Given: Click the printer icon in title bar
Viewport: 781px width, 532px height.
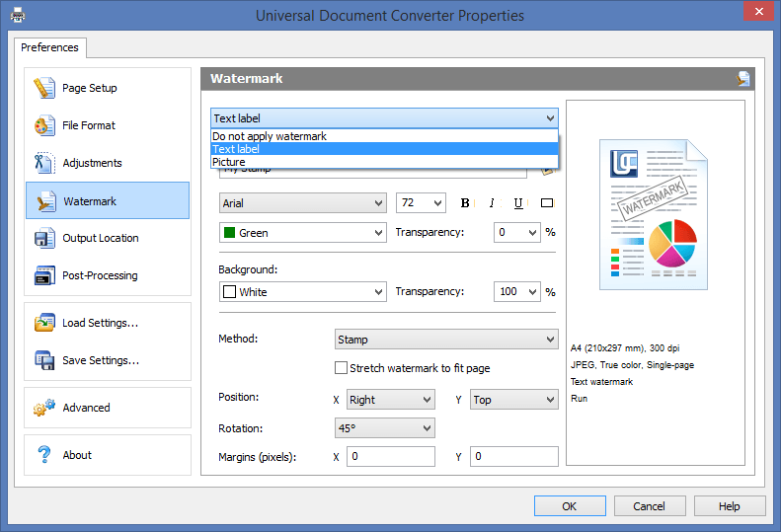Looking at the screenshot, I should point(18,15).
